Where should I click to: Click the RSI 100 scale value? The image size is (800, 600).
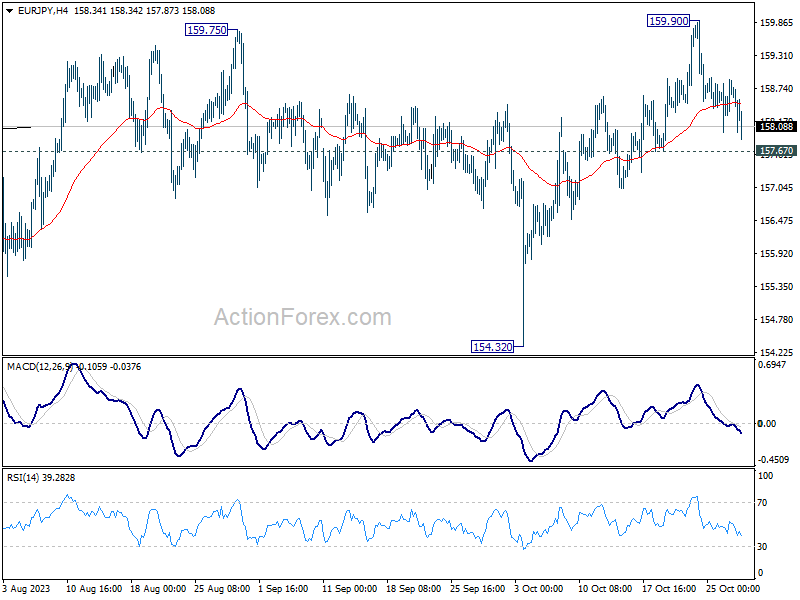766,476
